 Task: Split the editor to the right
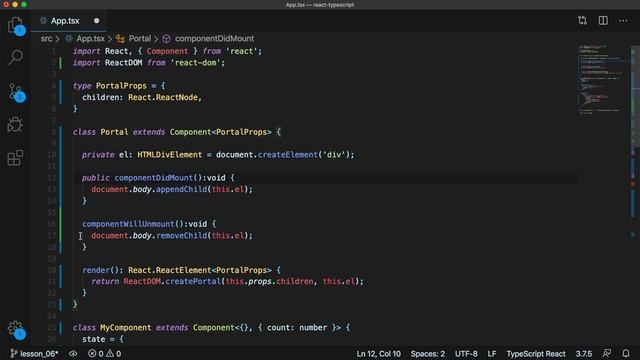coord(603,20)
